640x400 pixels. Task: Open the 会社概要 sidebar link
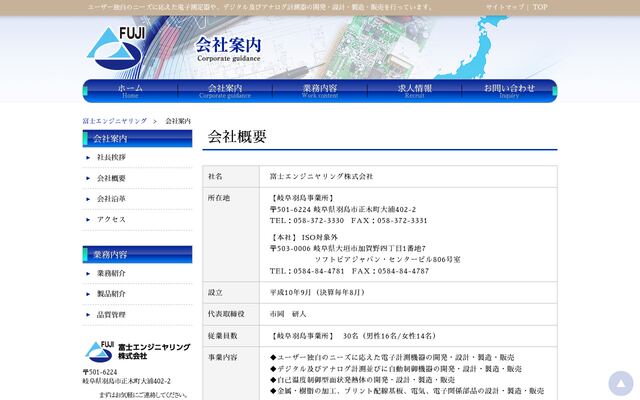point(111,178)
